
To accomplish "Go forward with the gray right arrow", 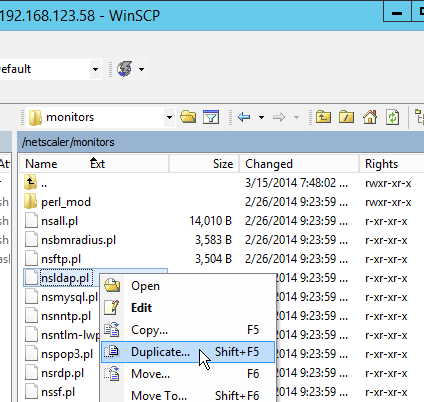I will coord(279,117).
